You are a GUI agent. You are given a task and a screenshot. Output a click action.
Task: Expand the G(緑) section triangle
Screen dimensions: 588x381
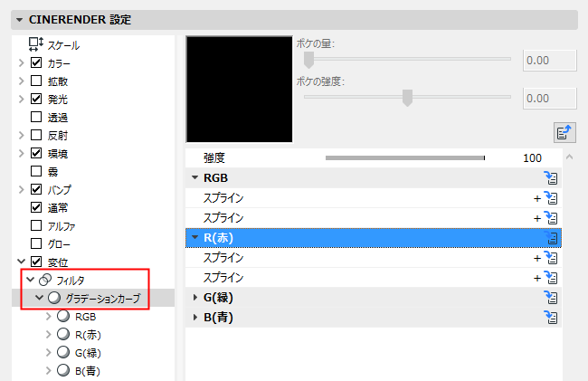(x=195, y=298)
